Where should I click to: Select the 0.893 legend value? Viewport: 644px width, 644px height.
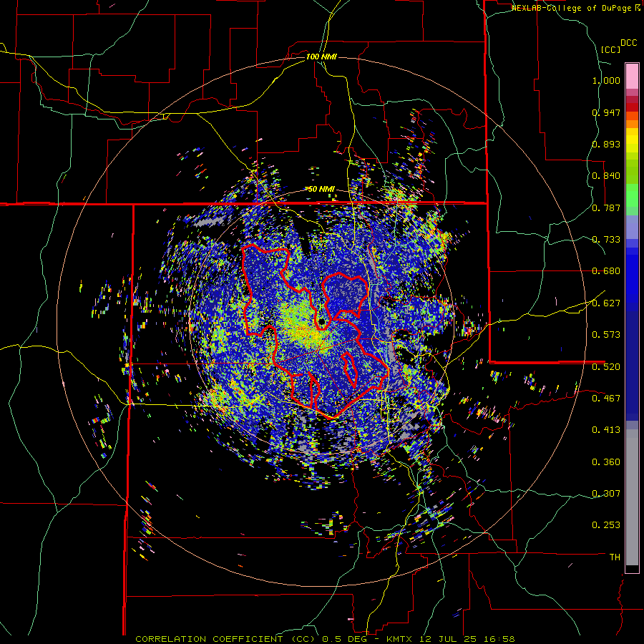(x=606, y=144)
